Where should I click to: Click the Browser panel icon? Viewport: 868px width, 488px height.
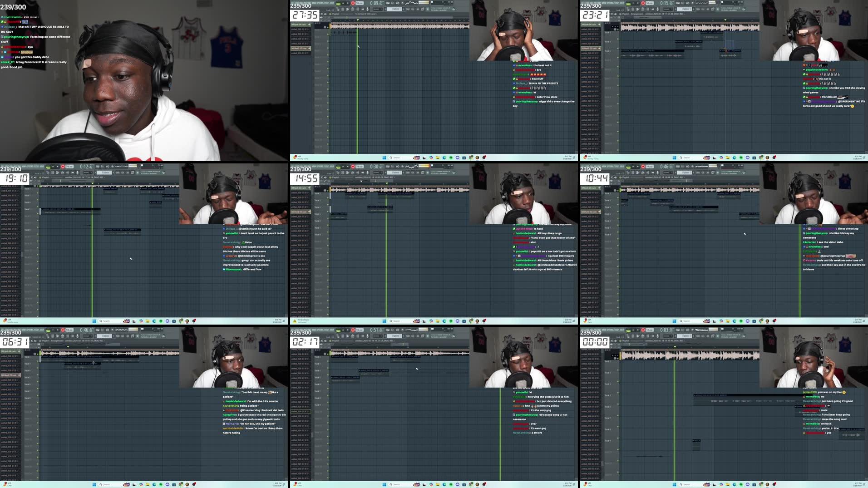(357, 9)
